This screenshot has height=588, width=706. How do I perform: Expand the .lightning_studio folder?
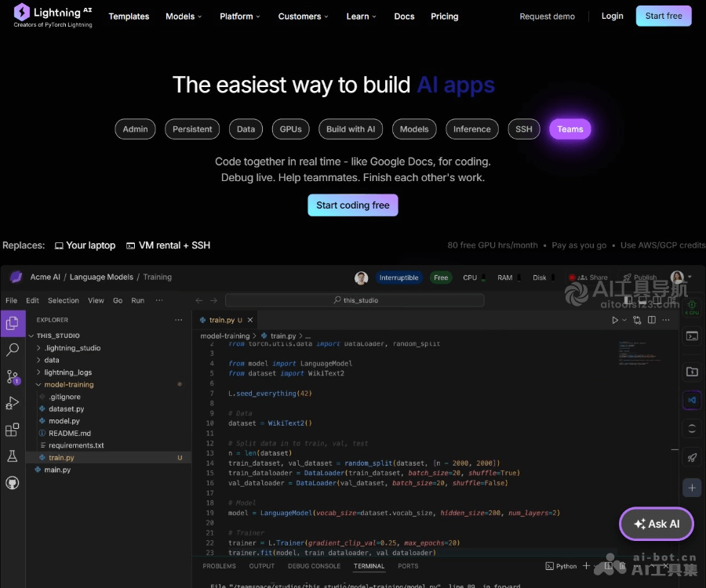click(x=68, y=348)
